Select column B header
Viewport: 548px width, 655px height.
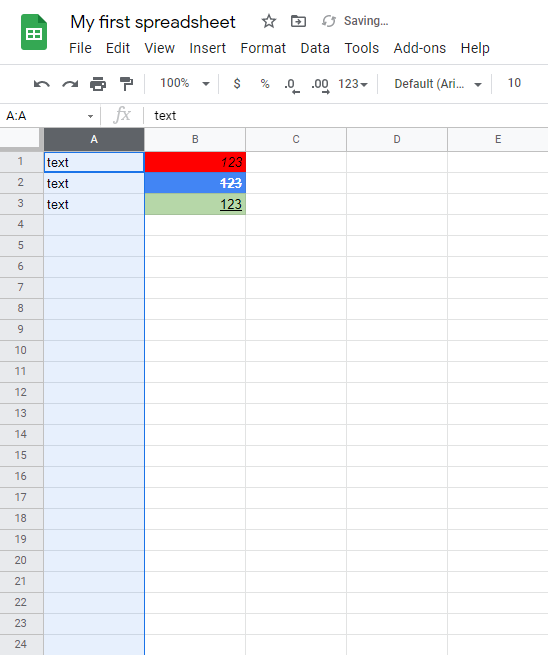click(195, 140)
